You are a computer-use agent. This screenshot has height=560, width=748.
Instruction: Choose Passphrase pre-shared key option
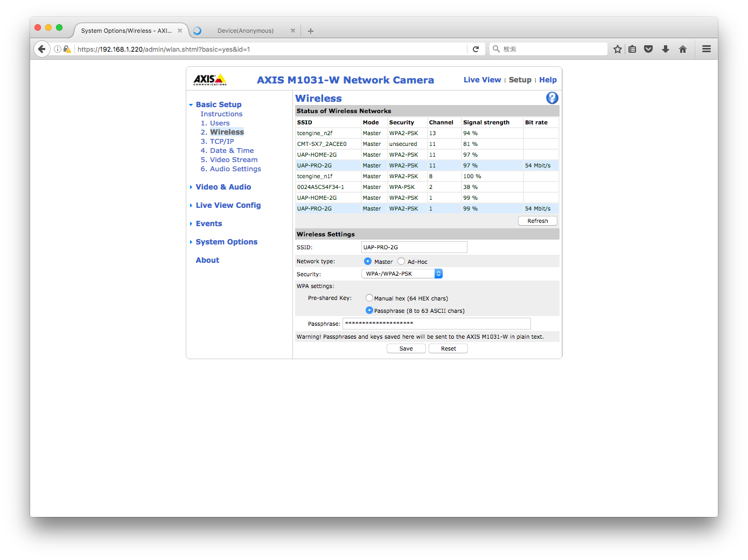click(369, 310)
